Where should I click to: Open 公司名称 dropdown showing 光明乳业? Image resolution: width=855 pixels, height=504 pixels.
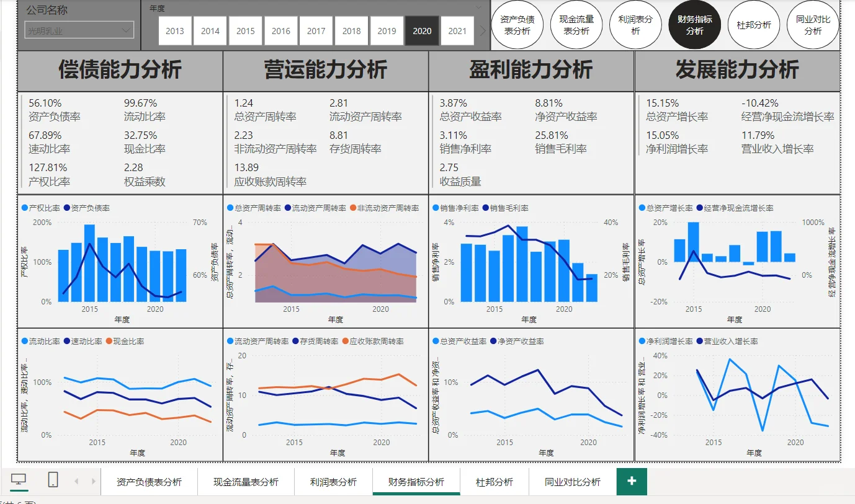pyautogui.click(x=79, y=30)
